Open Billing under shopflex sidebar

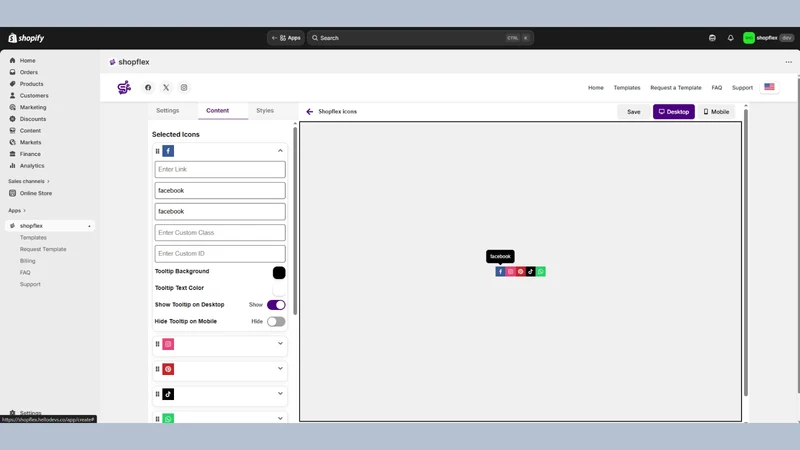pos(28,261)
